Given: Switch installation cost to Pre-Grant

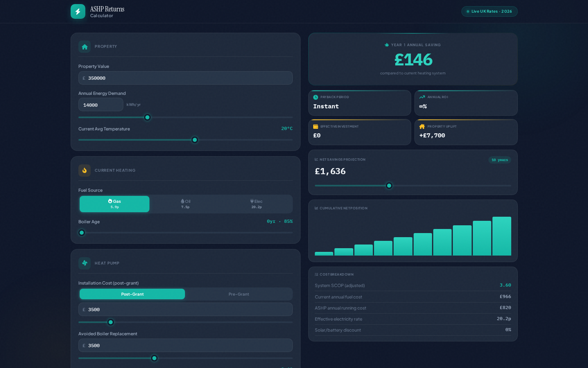Looking at the screenshot, I should click(x=239, y=294).
